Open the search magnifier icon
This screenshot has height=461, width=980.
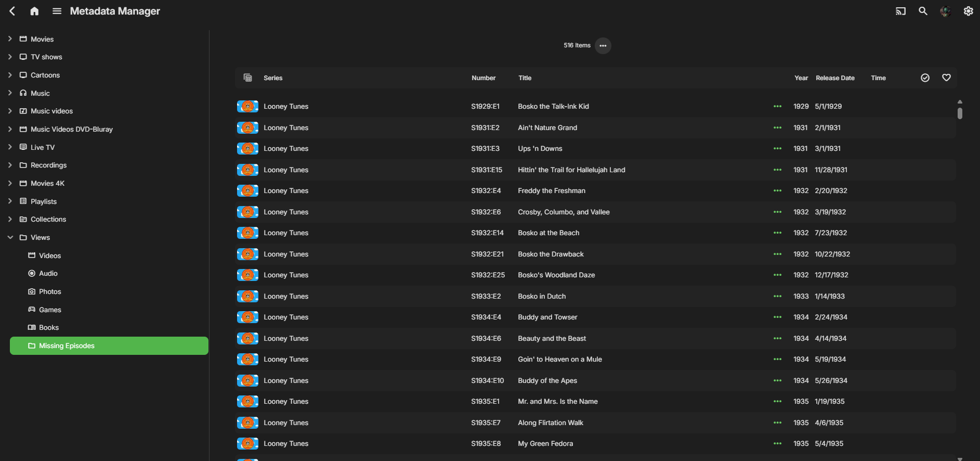point(923,11)
